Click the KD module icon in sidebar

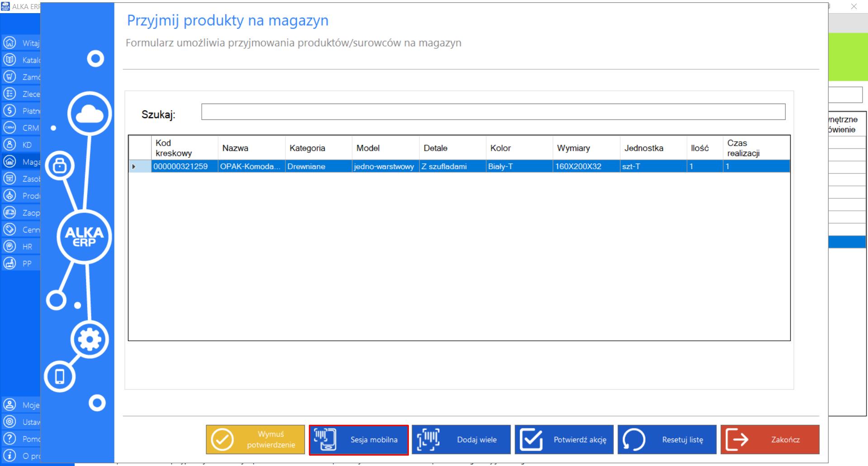pos(9,145)
